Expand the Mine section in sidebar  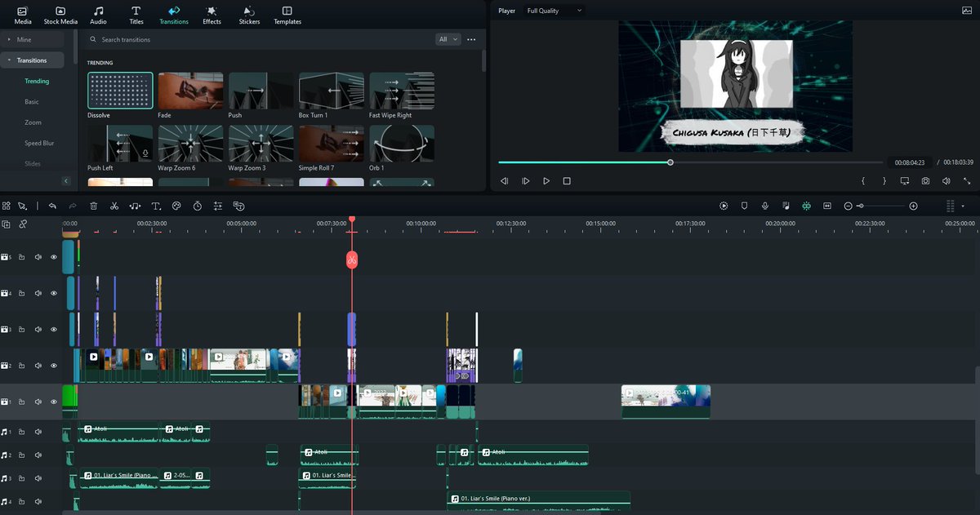[x=33, y=39]
